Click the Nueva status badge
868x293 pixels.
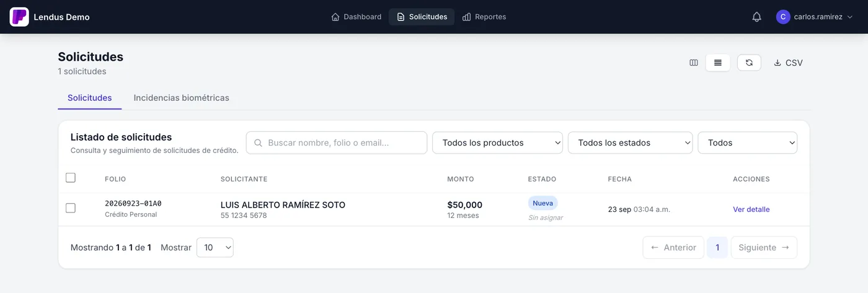[x=542, y=203]
